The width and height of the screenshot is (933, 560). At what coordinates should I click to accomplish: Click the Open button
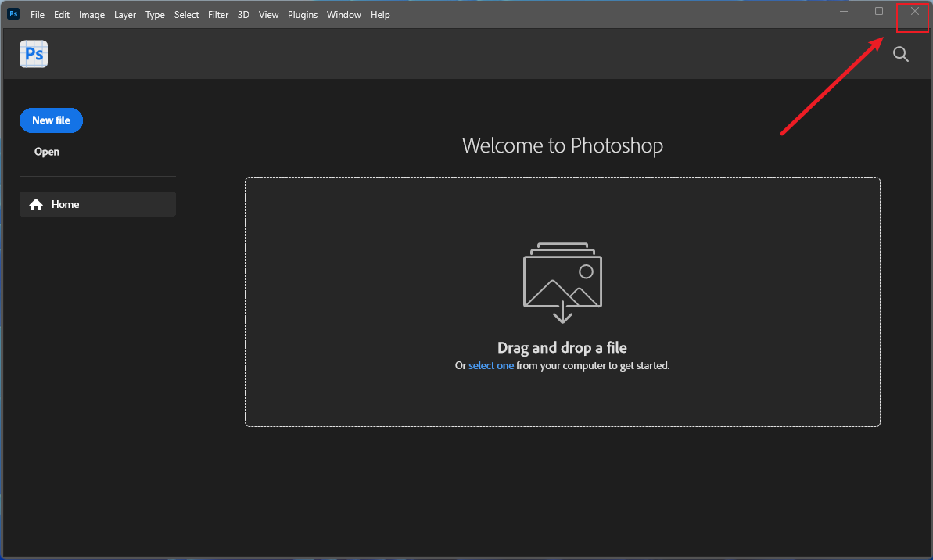coord(47,152)
